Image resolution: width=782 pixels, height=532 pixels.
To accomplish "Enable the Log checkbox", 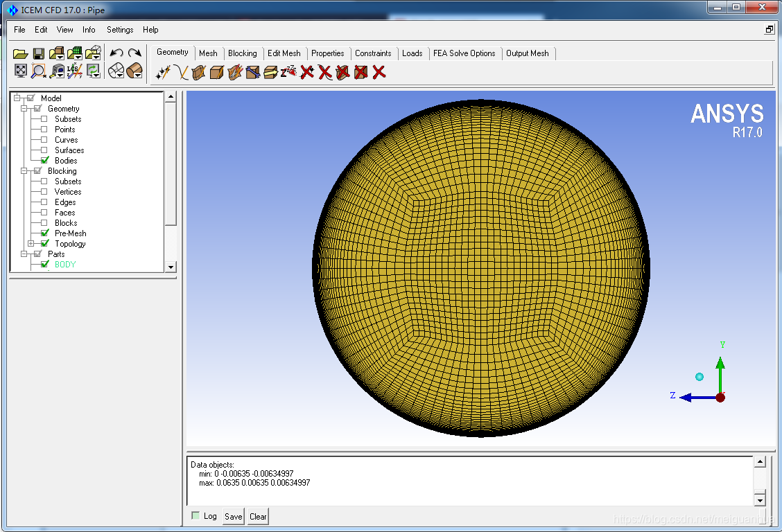I will pyautogui.click(x=195, y=515).
